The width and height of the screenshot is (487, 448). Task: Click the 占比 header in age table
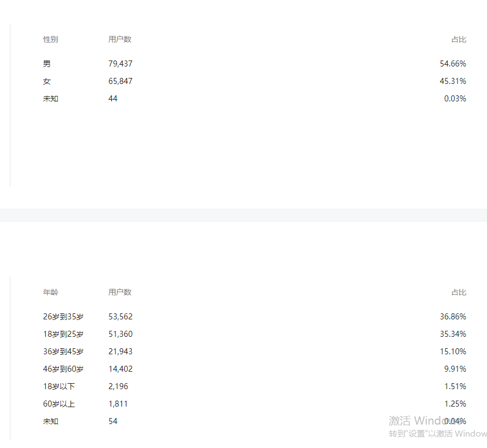[459, 292]
